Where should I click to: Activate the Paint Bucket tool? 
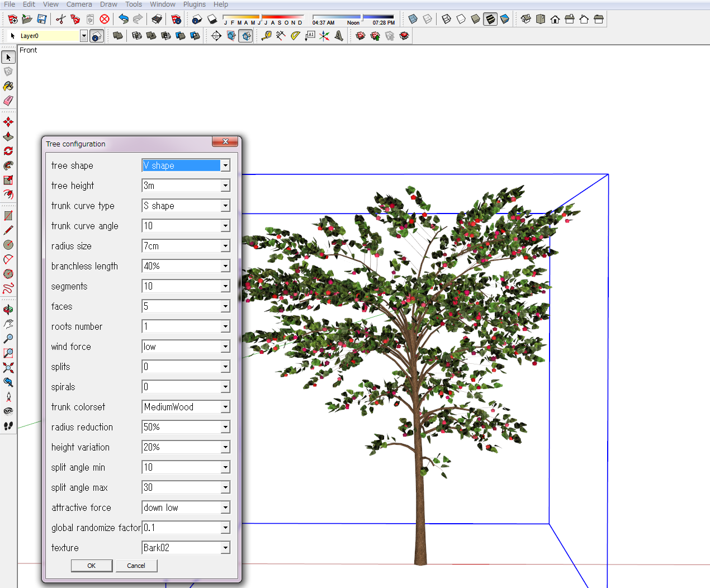pos(8,86)
